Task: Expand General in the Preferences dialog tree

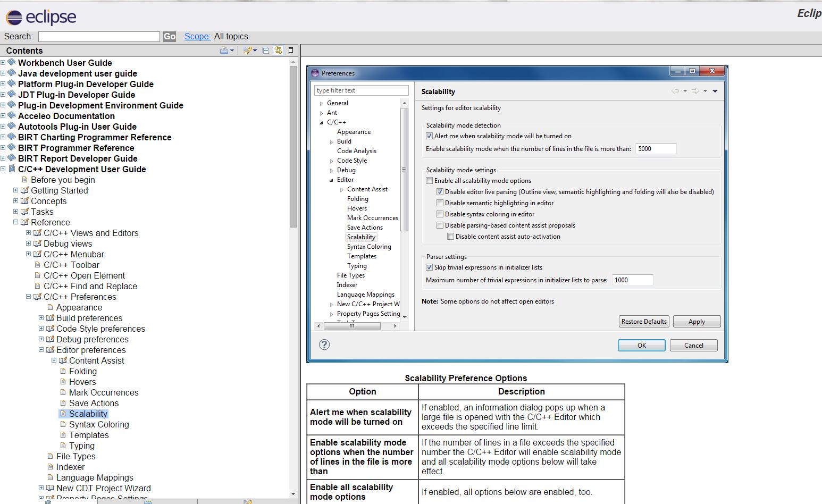Action: tap(322, 104)
